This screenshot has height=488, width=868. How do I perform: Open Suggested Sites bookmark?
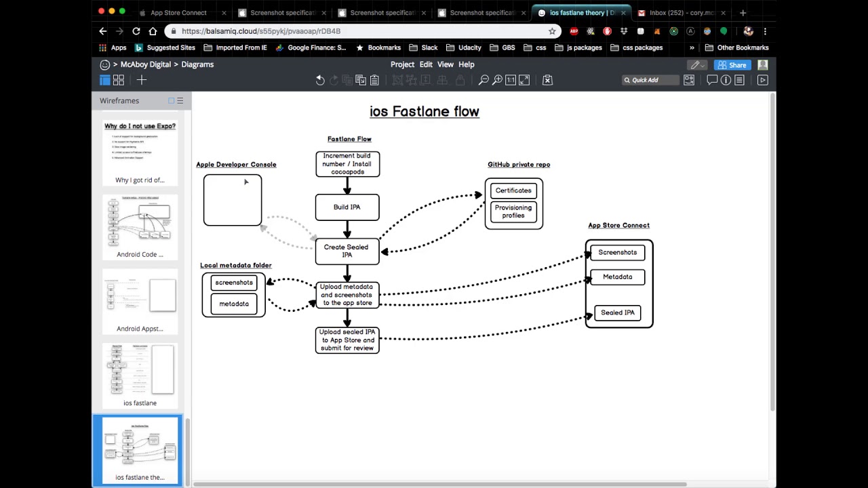point(165,47)
